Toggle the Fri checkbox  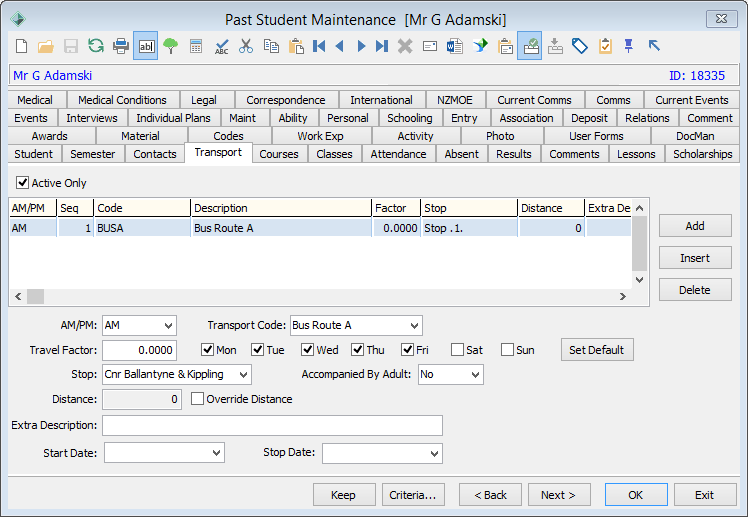(x=407, y=350)
